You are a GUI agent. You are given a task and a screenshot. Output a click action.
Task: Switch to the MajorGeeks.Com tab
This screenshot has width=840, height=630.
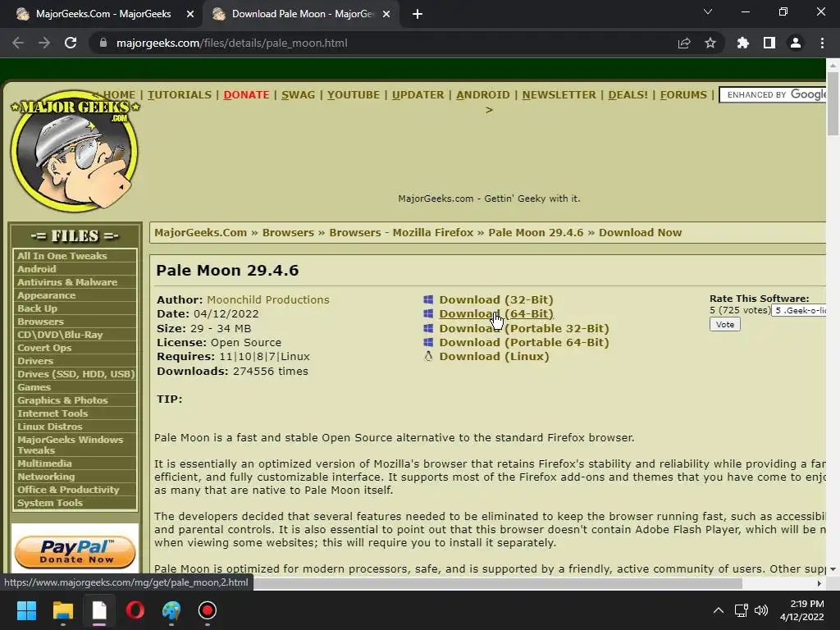(102, 14)
